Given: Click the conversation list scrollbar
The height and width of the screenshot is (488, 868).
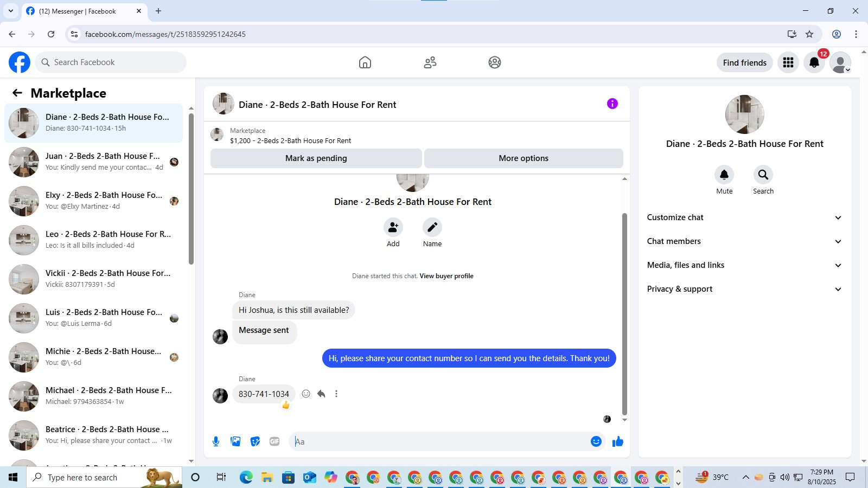Looking at the screenshot, I should pyautogui.click(x=191, y=189).
